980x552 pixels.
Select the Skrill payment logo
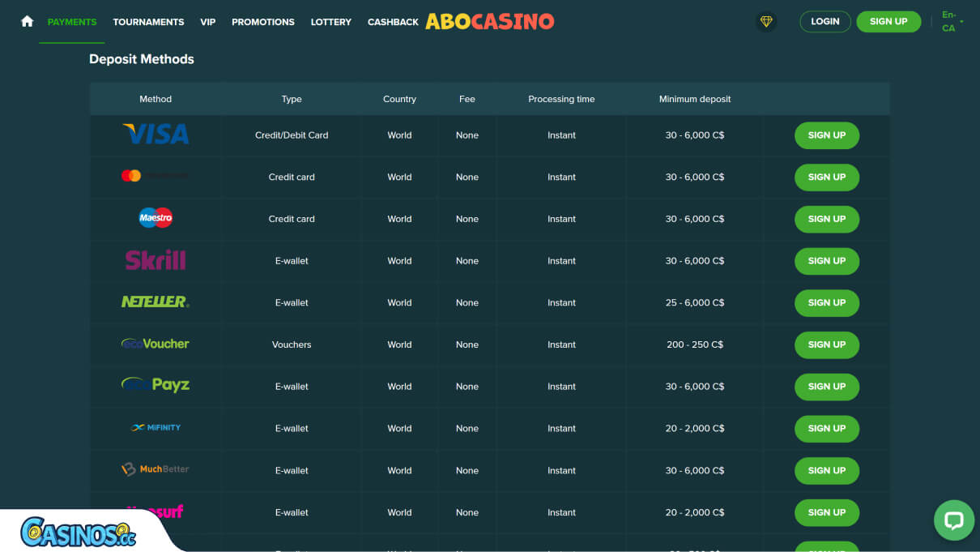pyautogui.click(x=156, y=260)
